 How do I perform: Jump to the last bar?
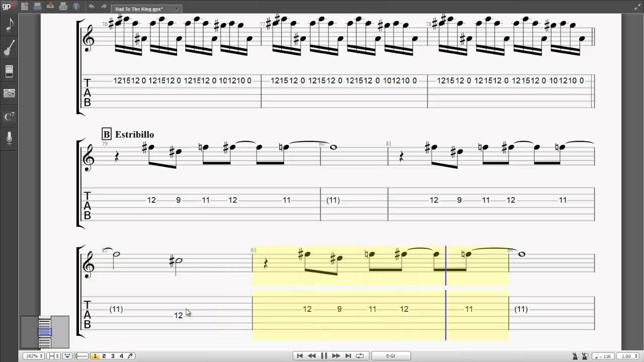[348, 356]
